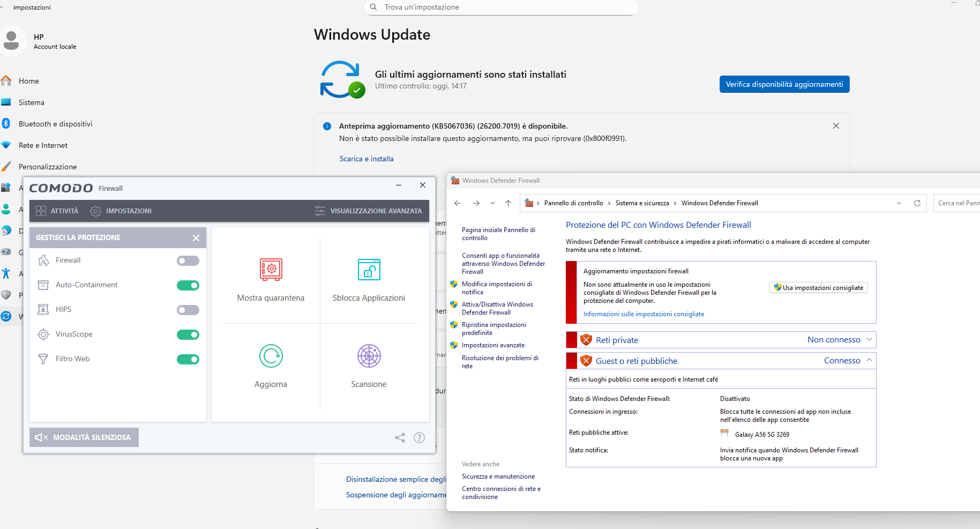Click the Comodo share icon
The height and width of the screenshot is (529, 980).
pyautogui.click(x=400, y=437)
